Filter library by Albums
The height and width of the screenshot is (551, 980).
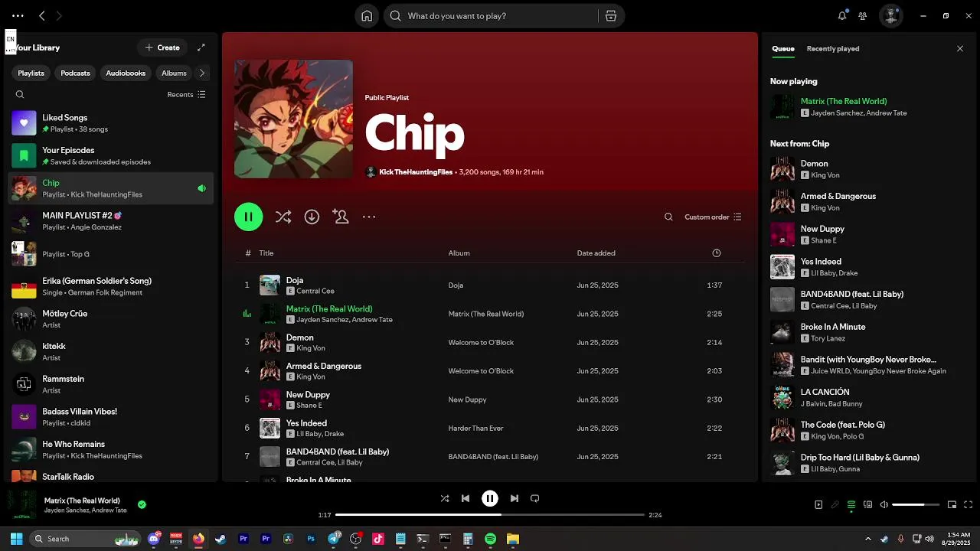tap(174, 73)
